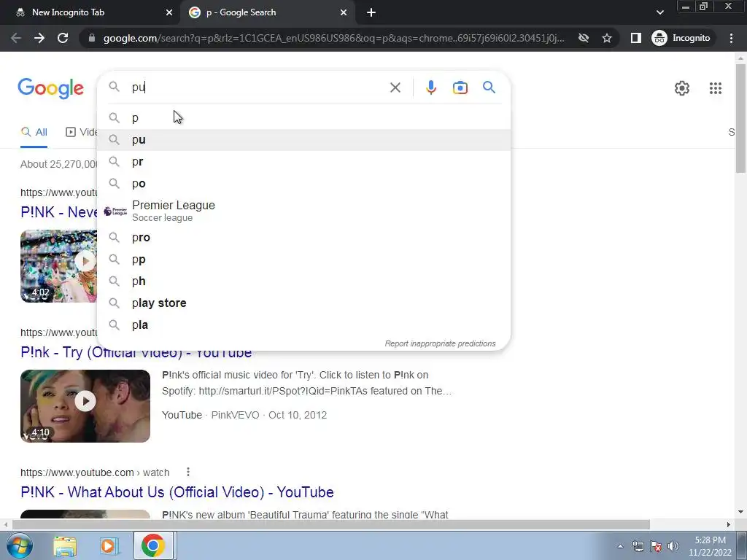The image size is (747, 560).
Task: Open the volume speaker tray icon
Action: pyautogui.click(x=673, y=546)
